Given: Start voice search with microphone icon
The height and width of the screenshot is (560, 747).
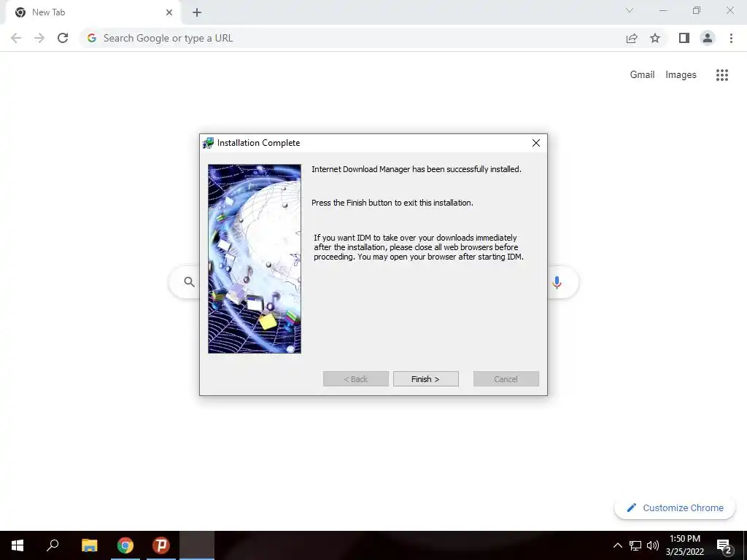Looking at the screenshot, I should click(557, 282).
